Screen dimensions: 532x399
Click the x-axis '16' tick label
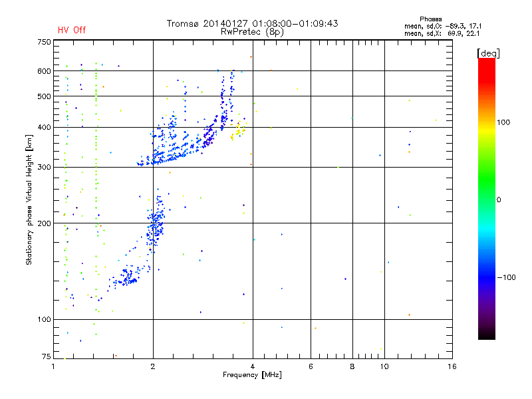[452, 366]
